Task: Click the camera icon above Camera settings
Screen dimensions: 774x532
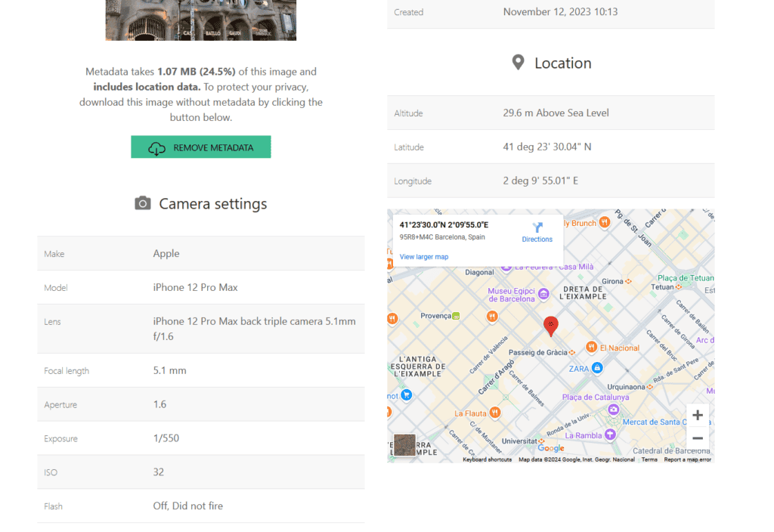Action: (x=143, y=203)
